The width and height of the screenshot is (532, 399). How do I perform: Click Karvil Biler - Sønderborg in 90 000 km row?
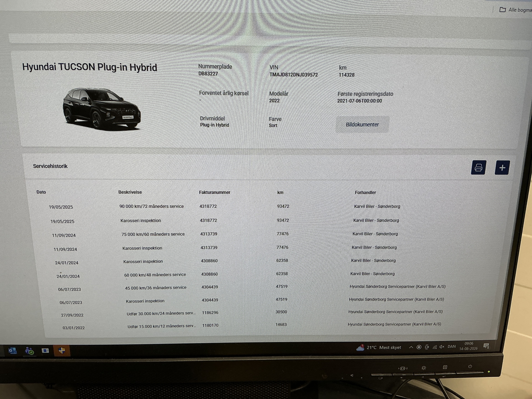377,206
